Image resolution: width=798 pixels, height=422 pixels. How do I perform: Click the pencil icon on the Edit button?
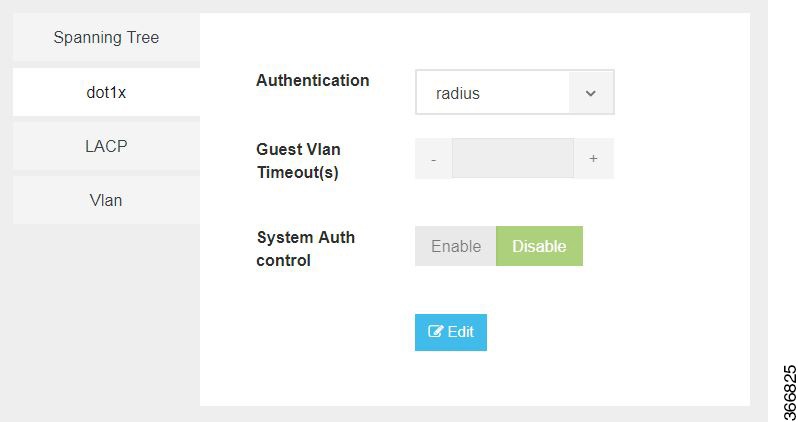[x=435, y=332]
